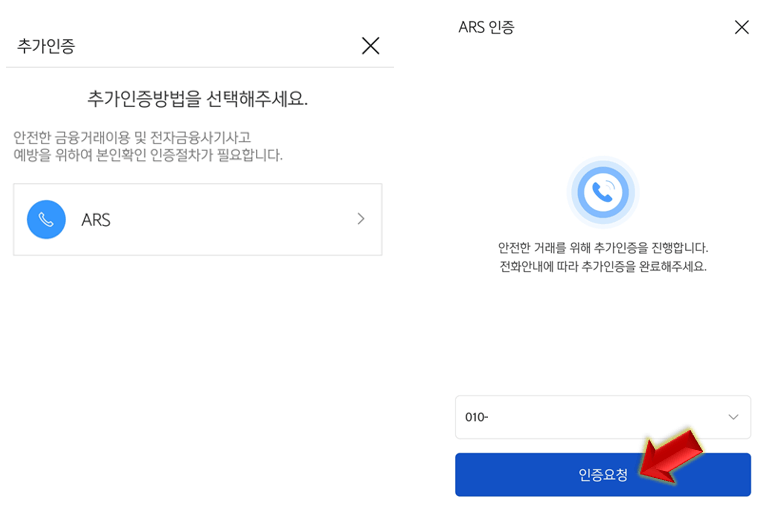Click the 추가인증방법을 선택해주세요 heading
Viewport: 762px width, 511px height.
tap(197, 99)
